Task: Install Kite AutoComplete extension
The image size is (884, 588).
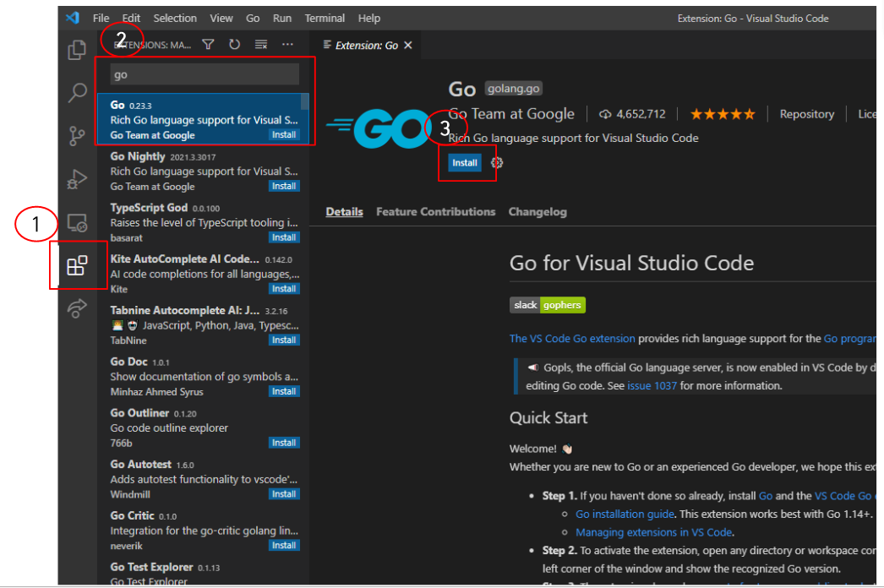Action: click(284, 289)
